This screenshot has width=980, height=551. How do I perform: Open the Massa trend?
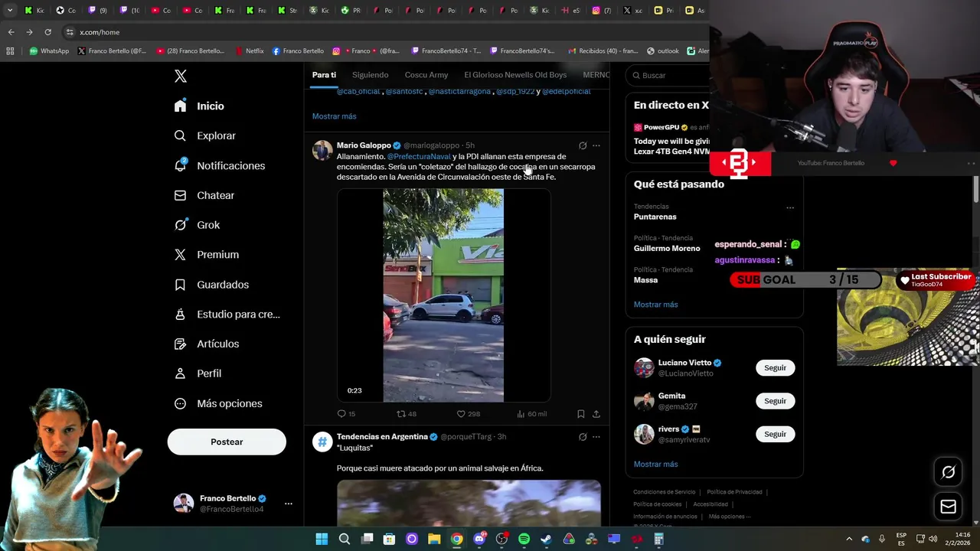[645, 280]
